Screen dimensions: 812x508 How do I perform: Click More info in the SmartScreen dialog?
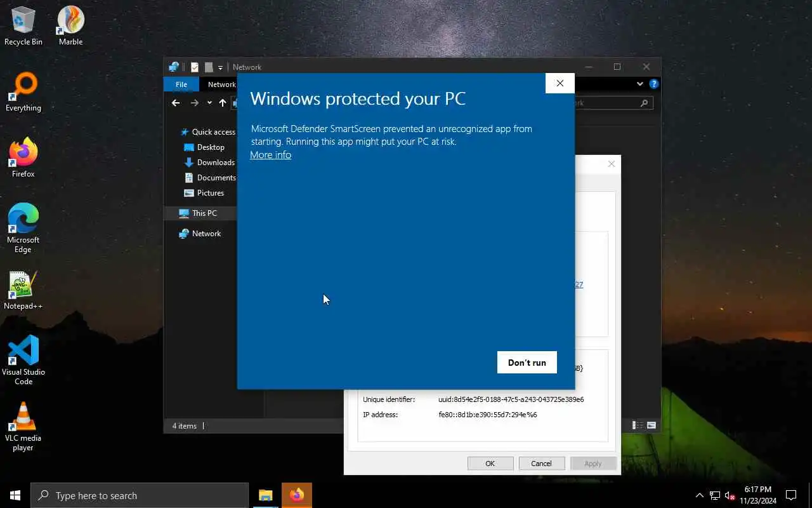pos(270,155)
